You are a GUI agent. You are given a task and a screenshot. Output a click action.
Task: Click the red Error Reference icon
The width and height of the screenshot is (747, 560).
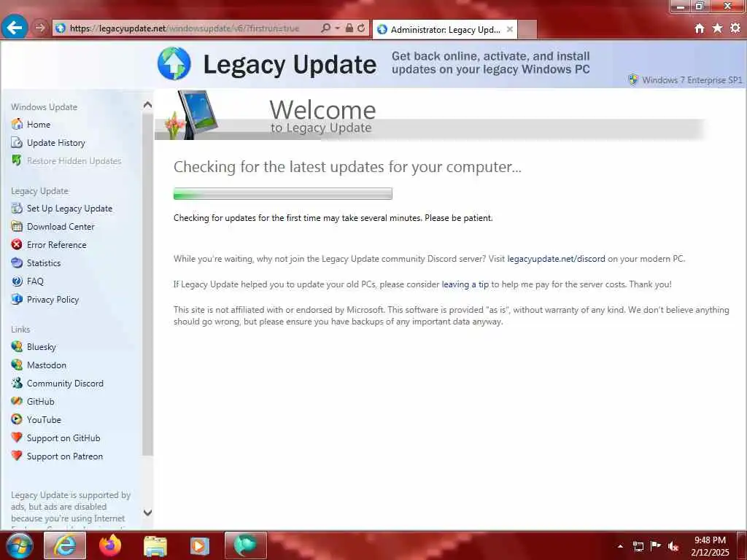pyautogui.click(x=17, y=244)
